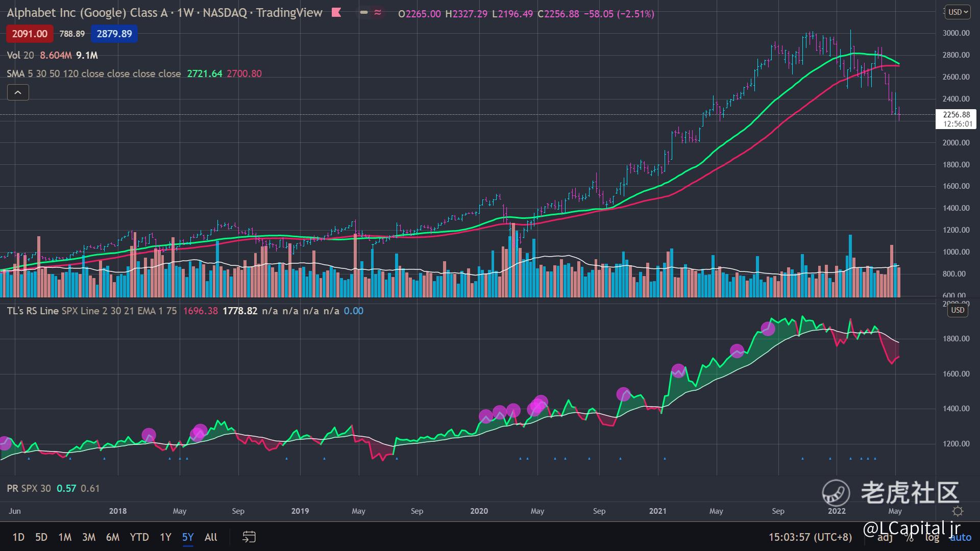Click the pink flag icon beside the title
This screenshot has height=551, width=980.
(336, 13)
